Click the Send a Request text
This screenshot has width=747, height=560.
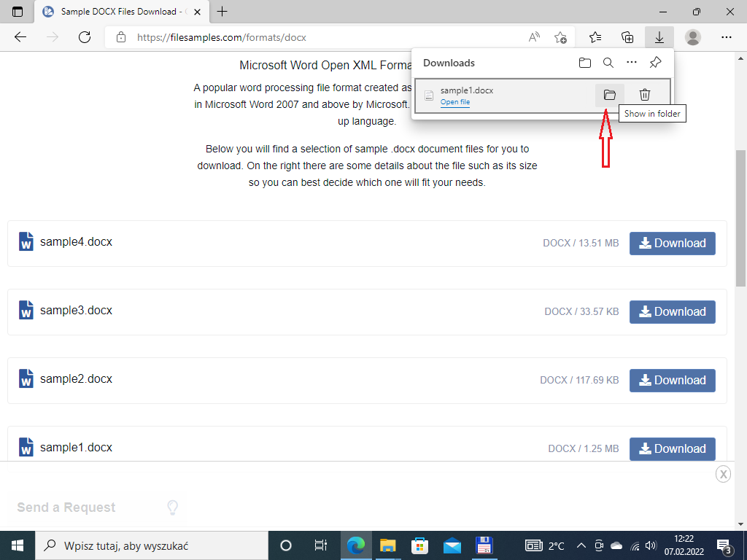[x=66, y=507]
